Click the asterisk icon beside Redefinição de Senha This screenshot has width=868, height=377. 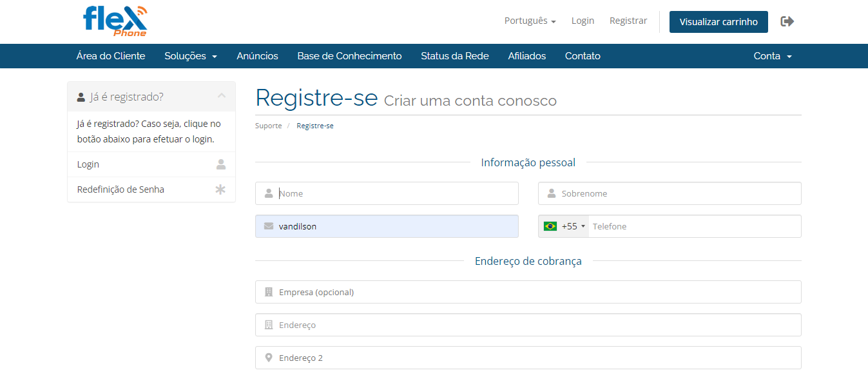click(220, 189)
